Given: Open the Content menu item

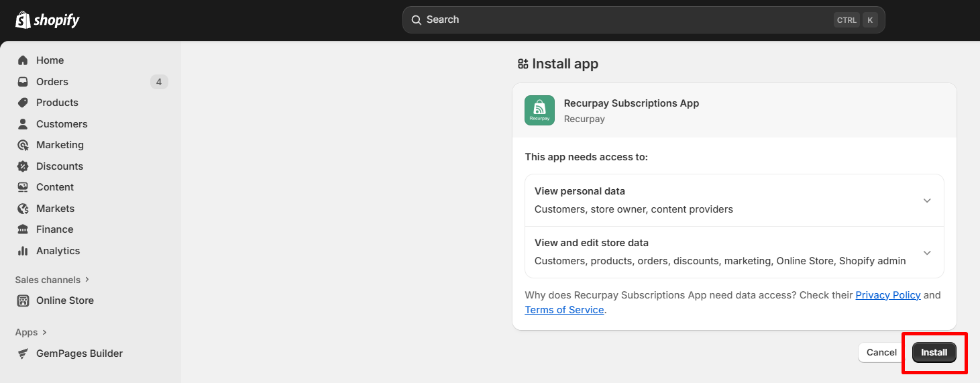Looking at the screenshot, I should tap(55, 187).
